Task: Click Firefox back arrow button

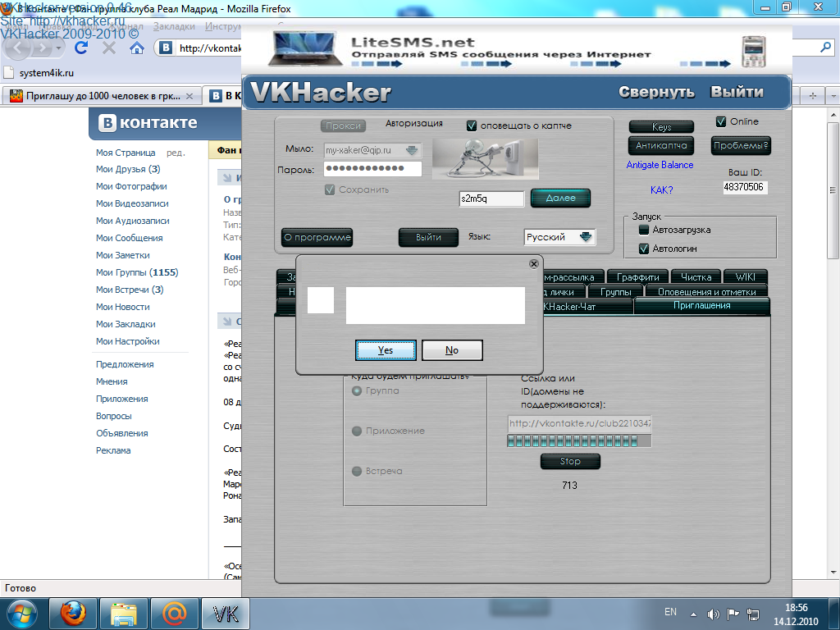Action: point(18,48)
